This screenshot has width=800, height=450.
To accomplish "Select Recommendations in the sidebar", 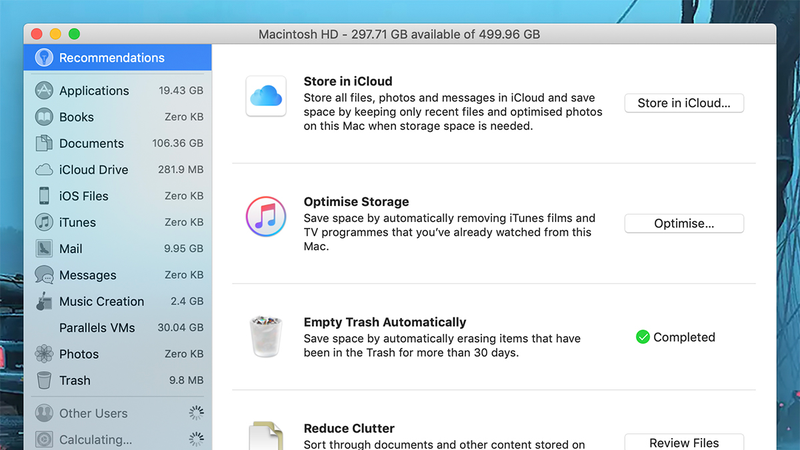I will 117,58.
